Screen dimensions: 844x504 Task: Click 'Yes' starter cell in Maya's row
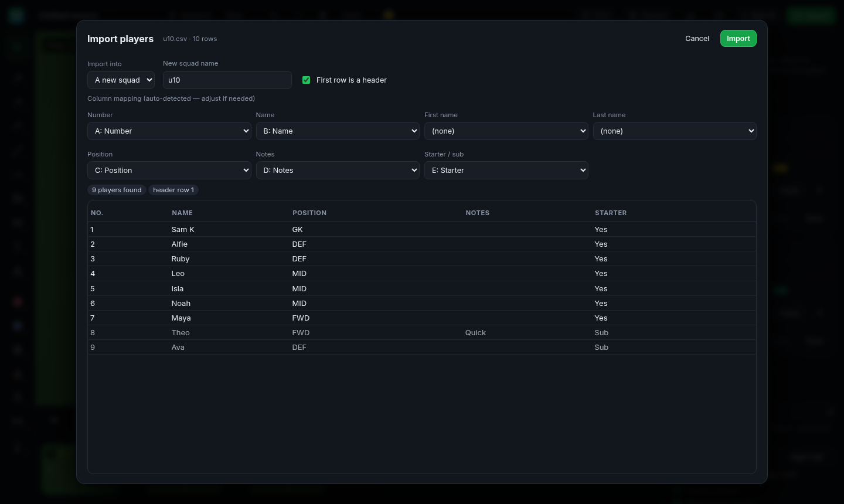coord(601,318)
